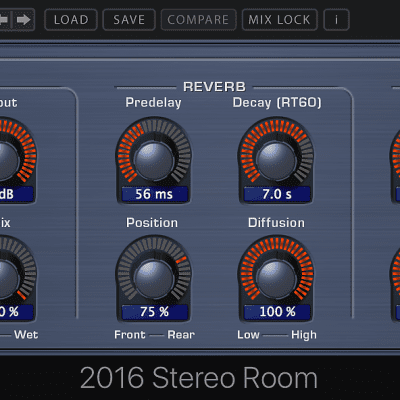Click the Position knob
400x400 pixels.
click(154, 279)
